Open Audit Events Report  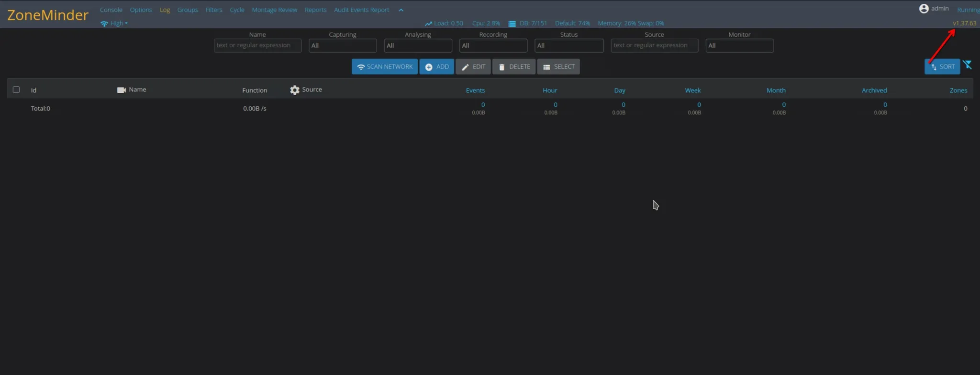point(361,10)
